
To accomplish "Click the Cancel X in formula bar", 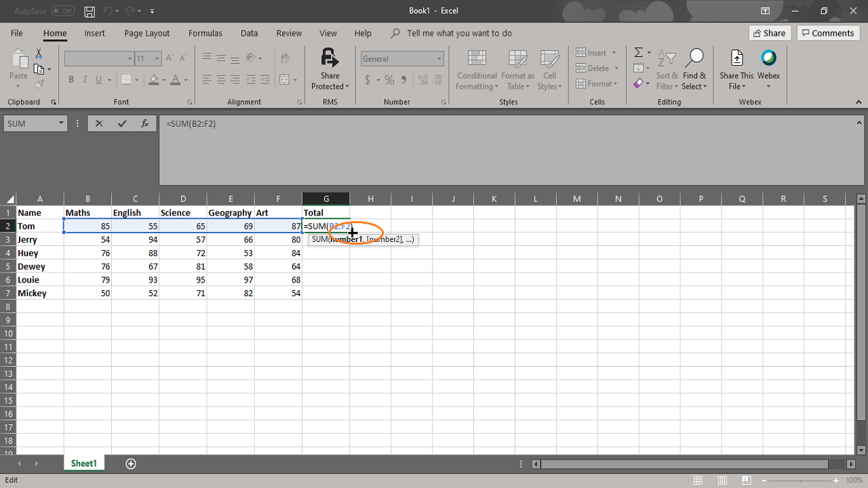I will [x=99, y=123].
